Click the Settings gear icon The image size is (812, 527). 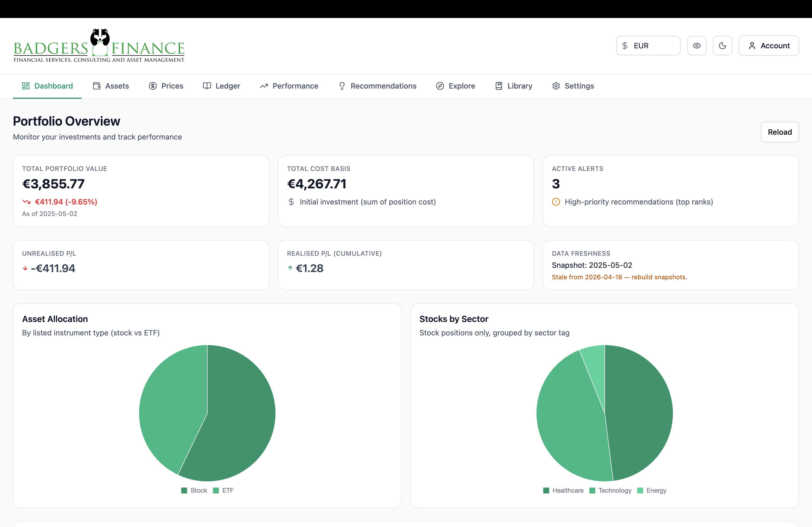pos(556,86)
